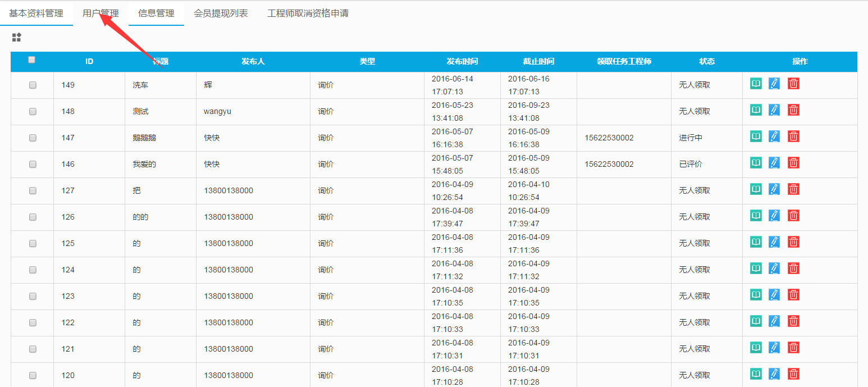Image resolution: width=868 pixels, height=387 pixels.
Task: Delete row 147 using the red trash icon
Action: coord(793,136)
